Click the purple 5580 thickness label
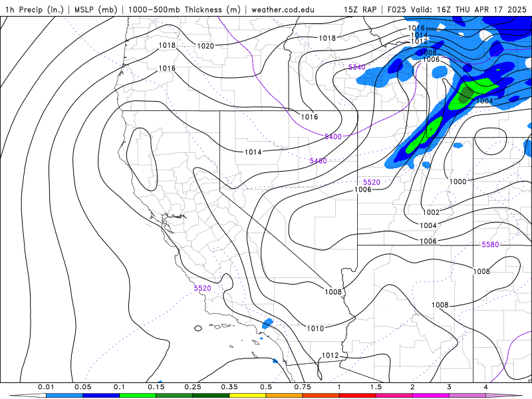532x399 pixels. pyautogui.click(x=490, y=244)
